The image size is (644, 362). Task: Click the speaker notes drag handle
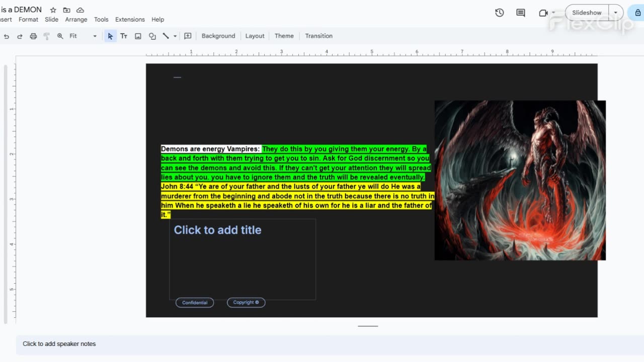pos(368,326)
